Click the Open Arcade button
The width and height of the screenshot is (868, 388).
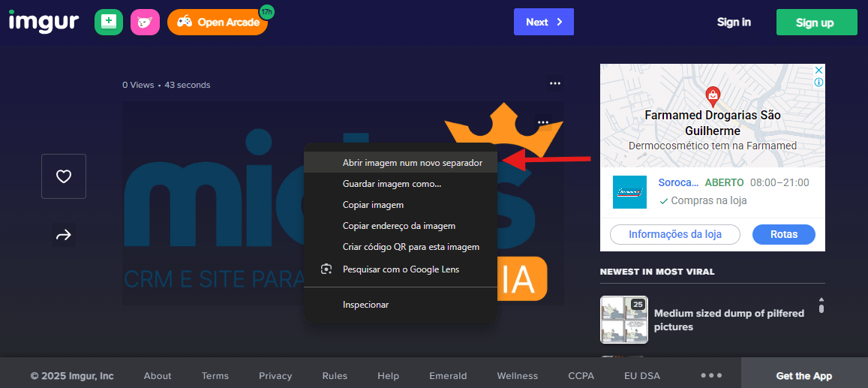[218, 23]
